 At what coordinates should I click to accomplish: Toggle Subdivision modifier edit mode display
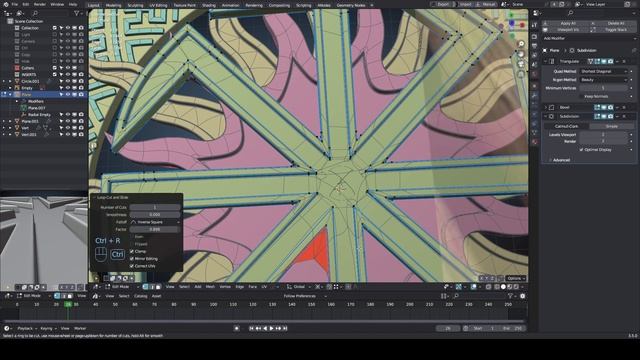coord(597,116)
